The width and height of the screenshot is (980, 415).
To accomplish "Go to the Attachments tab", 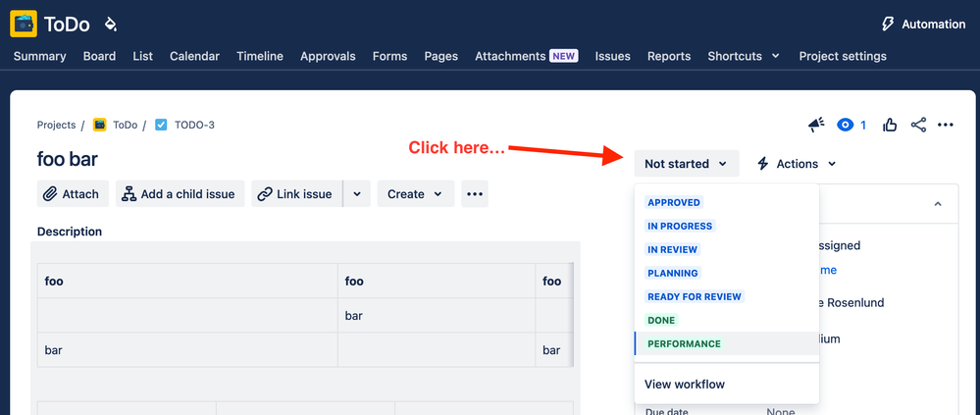I will pos(526,56).
